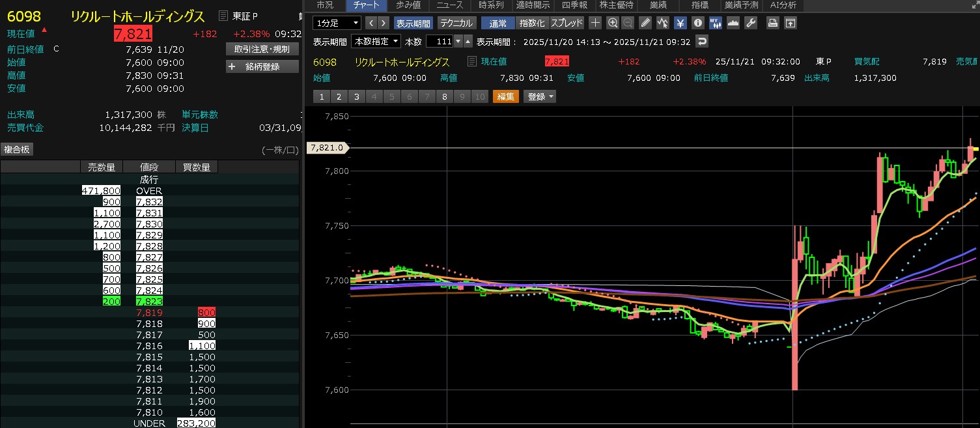Image resolution: width=980 pixels, height=428 pixels.
Task: Switch chart mode to 指数化
Action: [532, 23]
